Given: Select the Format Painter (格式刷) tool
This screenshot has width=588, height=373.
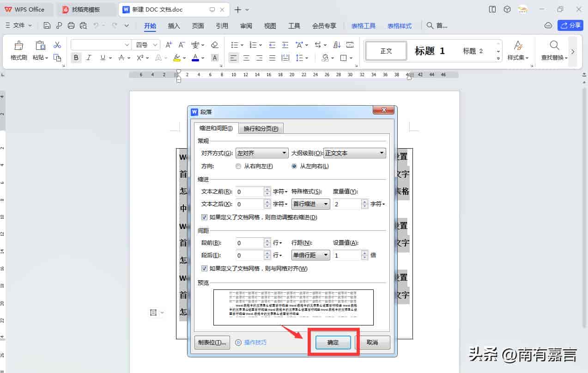Looking at the screenshot, I should pyautogui.click(x=19, y=51).
